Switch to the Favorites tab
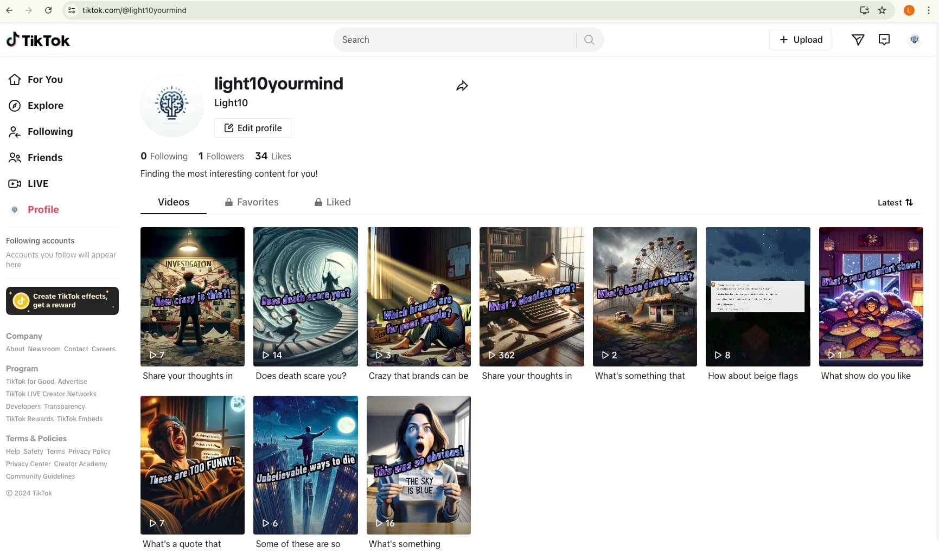This screenshot has width=939, height=560. (x=252, y=202)
